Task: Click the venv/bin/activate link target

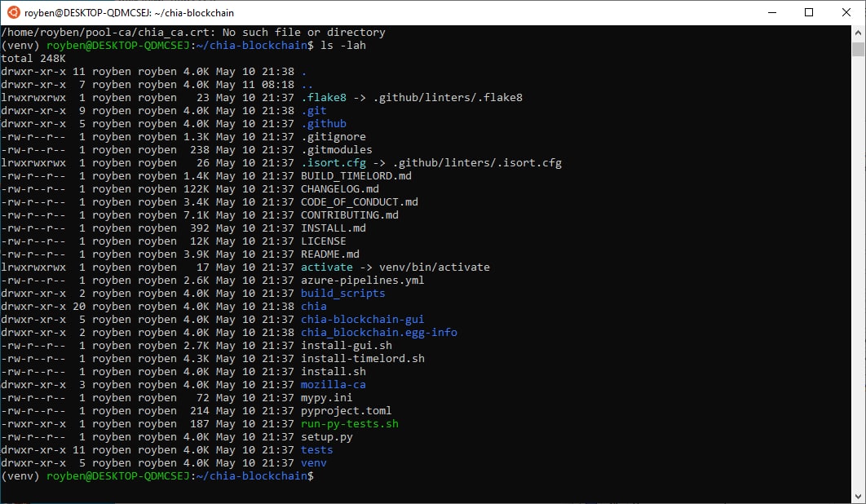Action: click(x=434, y=267)
